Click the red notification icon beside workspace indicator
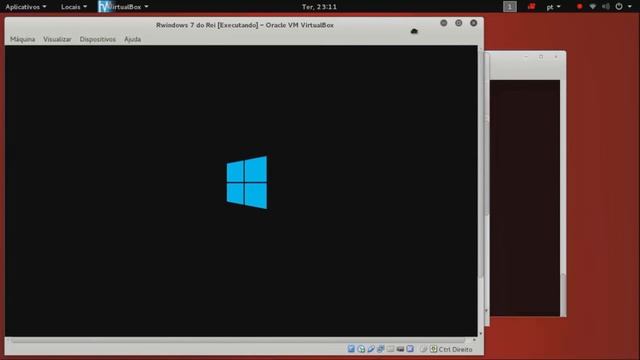640x360 pixels. coord(531,7)
